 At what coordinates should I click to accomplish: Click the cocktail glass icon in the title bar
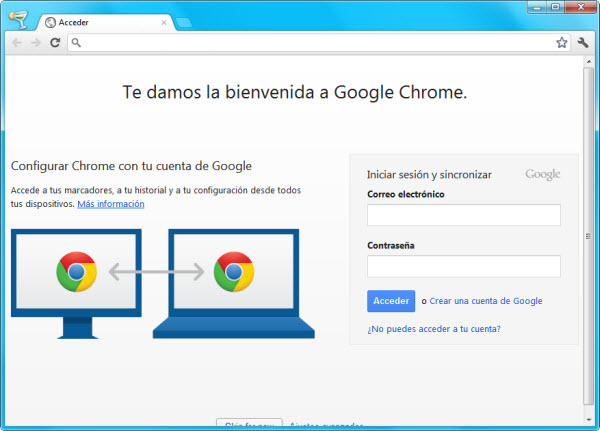[x=19, y=20]
